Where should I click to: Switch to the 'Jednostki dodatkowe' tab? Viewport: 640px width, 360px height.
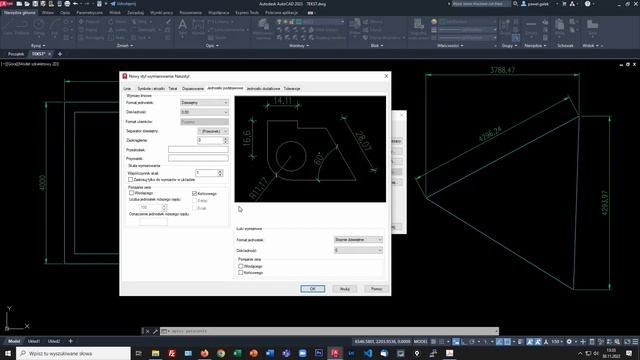point(263,89)
